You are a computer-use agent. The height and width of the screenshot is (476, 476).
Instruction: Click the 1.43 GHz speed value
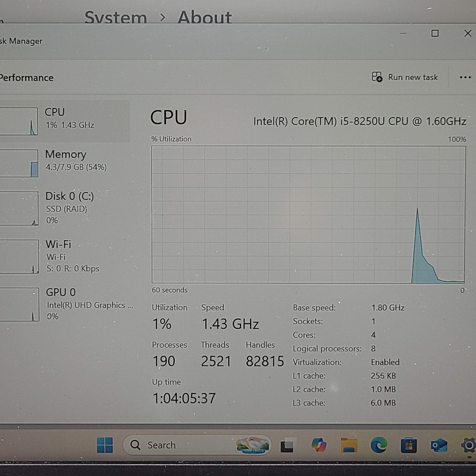pyautogui.click(x=230, y=324)
